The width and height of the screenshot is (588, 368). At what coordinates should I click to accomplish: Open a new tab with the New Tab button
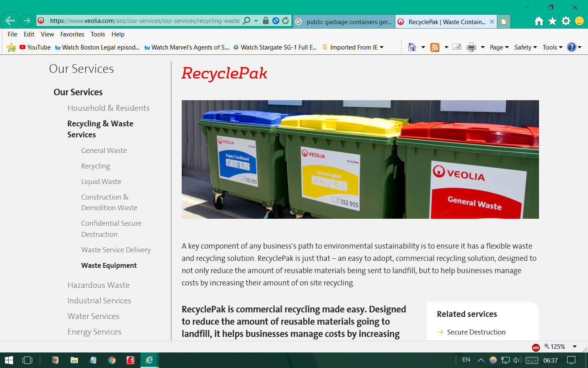click(504, 22)
